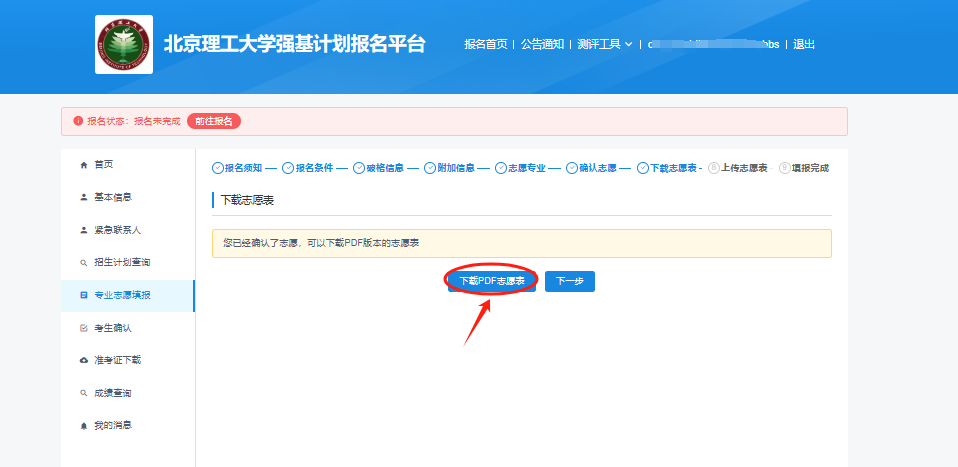Click the bell icon beside 我的消息
The height and width of the screenshot is (467, 958).
click(84, 426)
